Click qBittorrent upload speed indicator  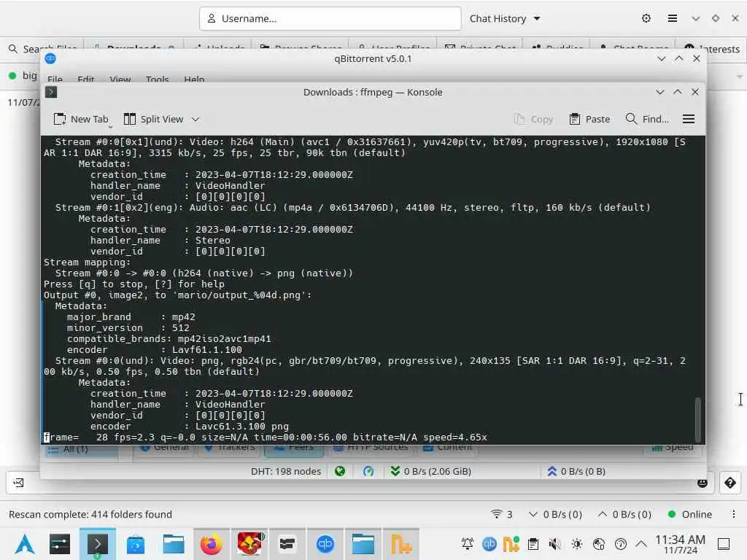coord(576,472)
